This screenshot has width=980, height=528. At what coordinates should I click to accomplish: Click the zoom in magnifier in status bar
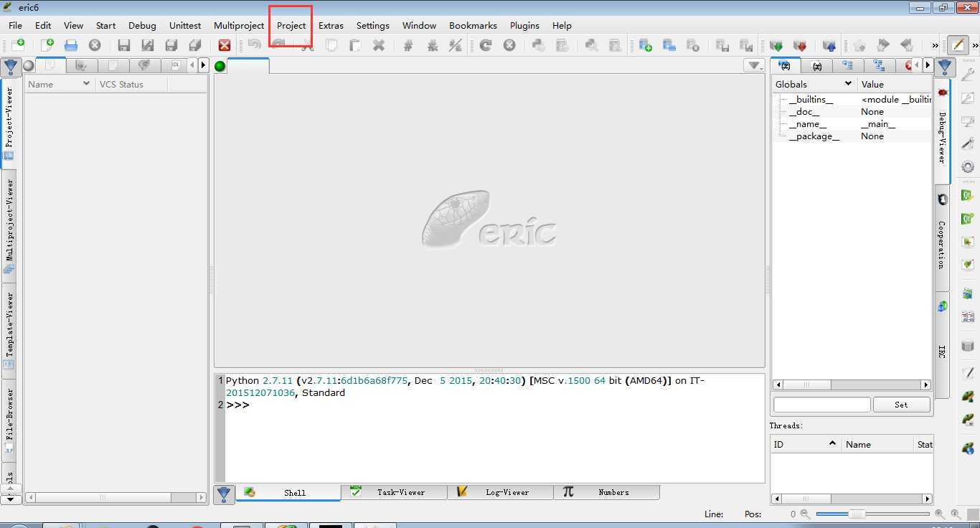point(941,514)
